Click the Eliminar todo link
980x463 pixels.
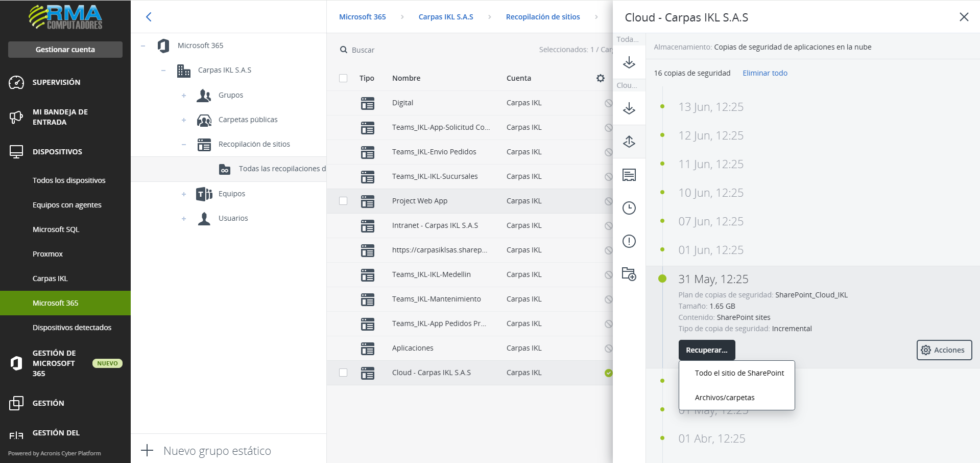click(x=764, y=73)
